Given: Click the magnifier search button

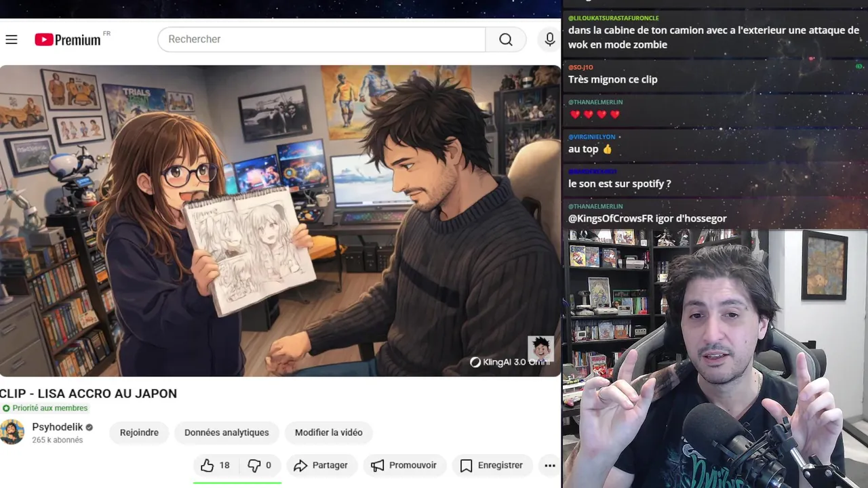Looking at the screenshot, I should [x=506, y=39].
